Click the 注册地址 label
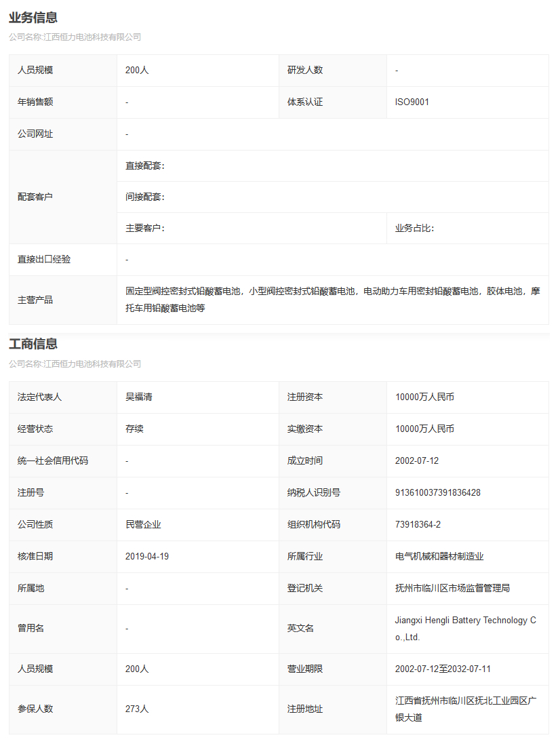The width and height of the screenshot is (560, 746). (305, 709)
